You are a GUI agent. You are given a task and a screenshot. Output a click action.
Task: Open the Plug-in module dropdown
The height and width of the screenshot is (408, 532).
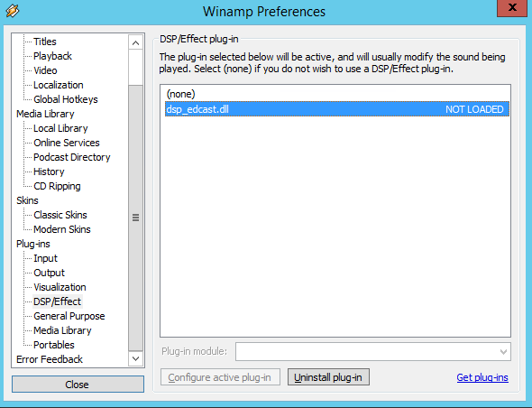click(373, 352)
